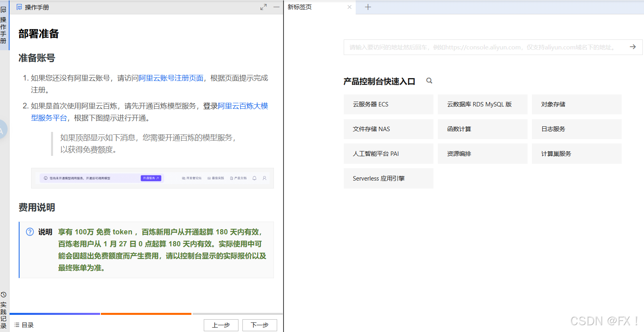The height and width of the screenshot is (332, 644).
Task: Click the 费用说明 heading
Action: 37,208
